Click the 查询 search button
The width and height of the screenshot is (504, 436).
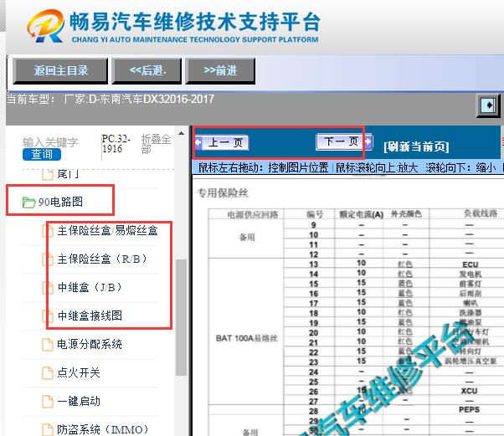click(x=42, y=155)
